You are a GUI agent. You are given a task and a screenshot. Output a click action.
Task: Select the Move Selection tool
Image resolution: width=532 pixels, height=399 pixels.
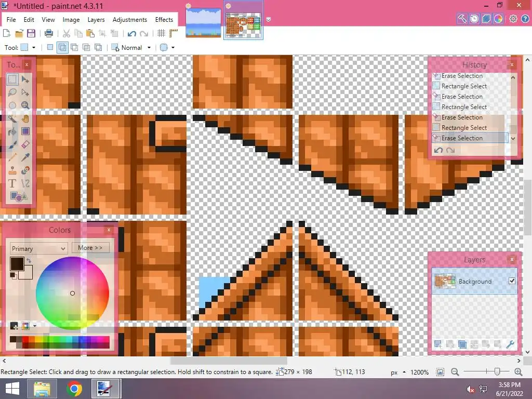point(25,92)
